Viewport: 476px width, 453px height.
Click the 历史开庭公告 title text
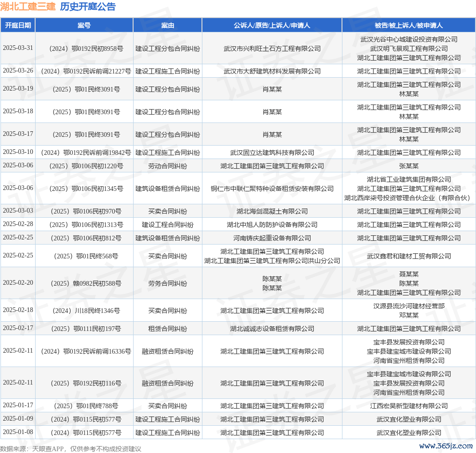88,6
